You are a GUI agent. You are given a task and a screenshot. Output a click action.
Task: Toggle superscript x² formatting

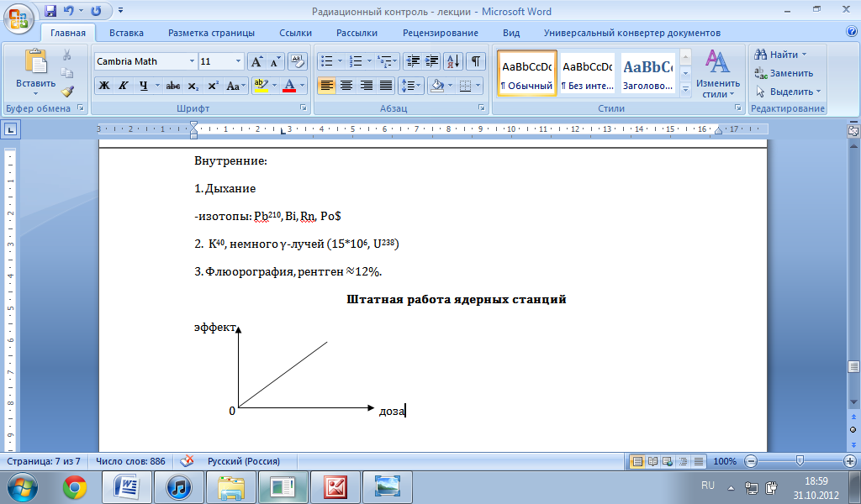(213, 86)
